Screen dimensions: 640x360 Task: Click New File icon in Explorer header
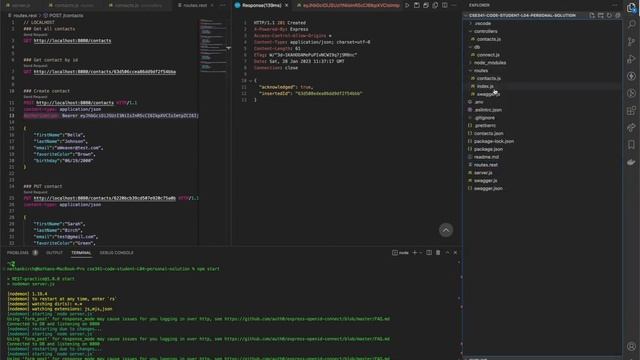[x=592, y=16]
